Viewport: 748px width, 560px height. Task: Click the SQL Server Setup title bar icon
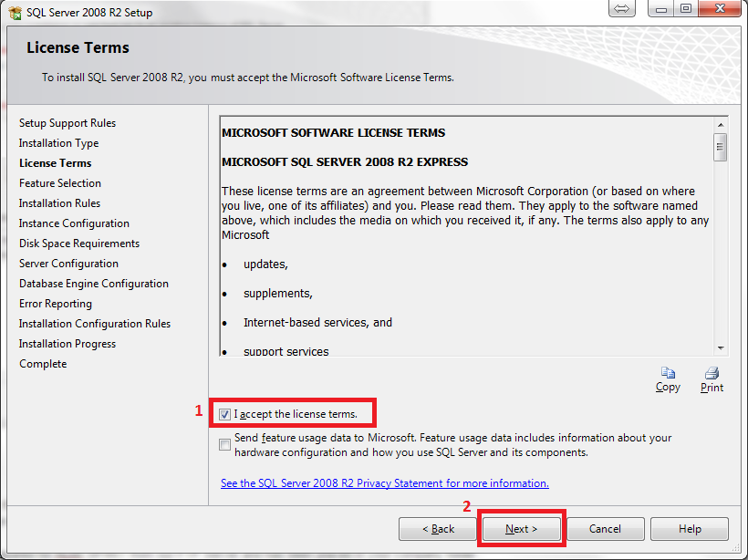16,13
